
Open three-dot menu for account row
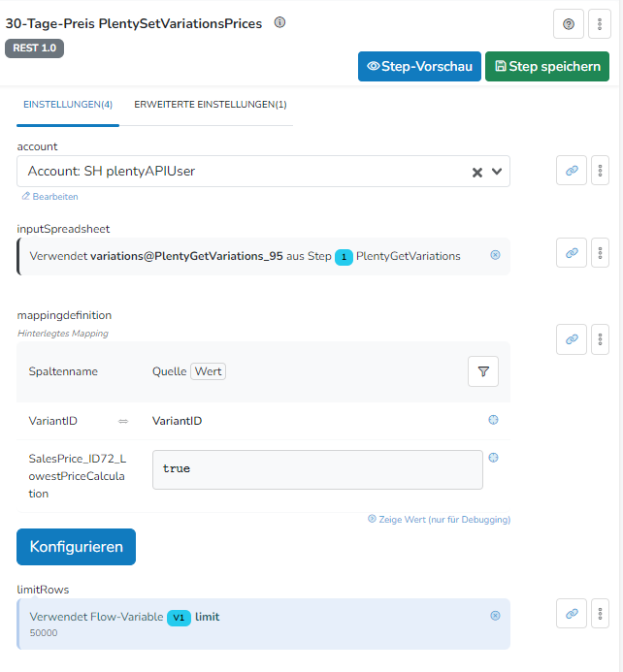[600, 171]
